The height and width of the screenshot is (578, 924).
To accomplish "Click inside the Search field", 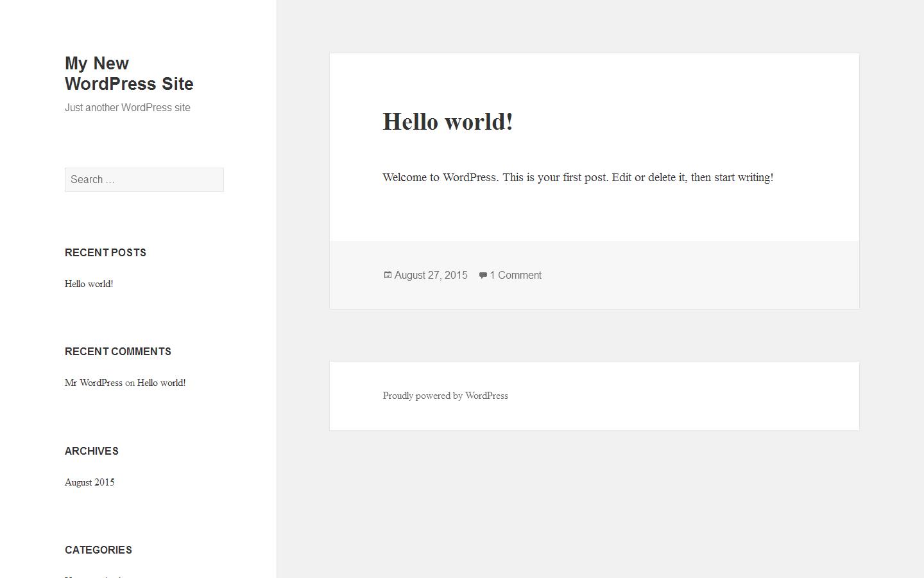I will click(x=144, y=180).
